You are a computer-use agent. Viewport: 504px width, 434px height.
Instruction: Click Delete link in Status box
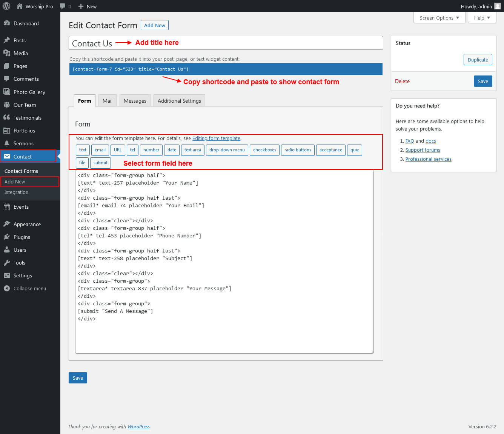[402, 81]
